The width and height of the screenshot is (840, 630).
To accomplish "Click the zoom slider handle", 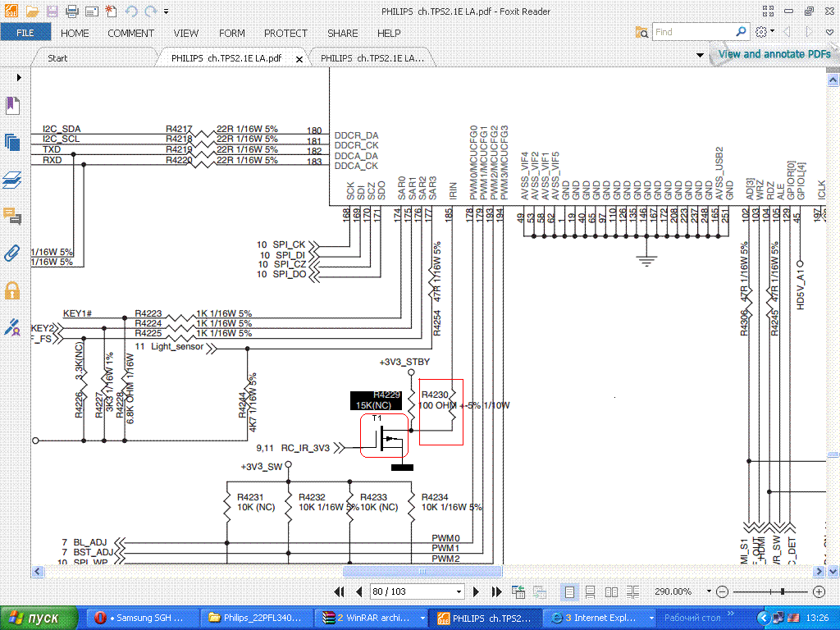I will (783, 592).
